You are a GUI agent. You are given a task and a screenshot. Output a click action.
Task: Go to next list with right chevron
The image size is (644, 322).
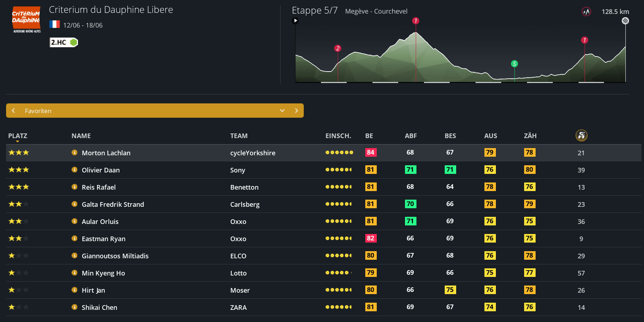tap(296, 111)
